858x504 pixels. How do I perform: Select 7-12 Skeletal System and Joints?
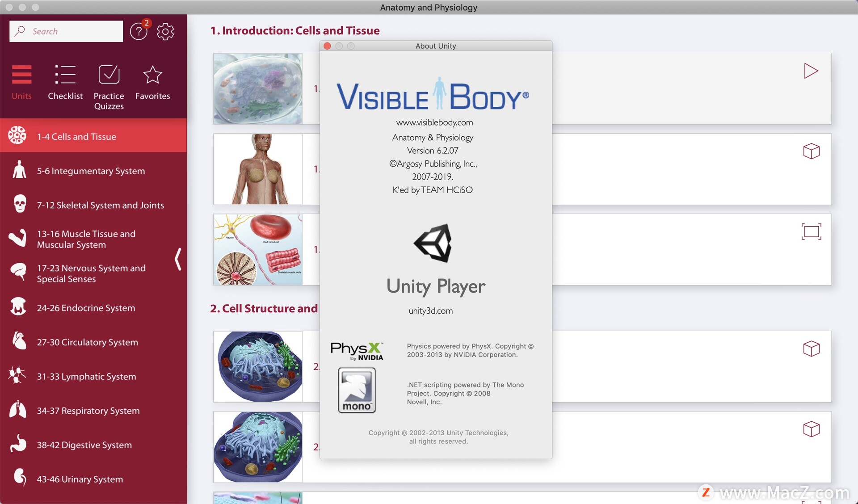coord(93,205)
